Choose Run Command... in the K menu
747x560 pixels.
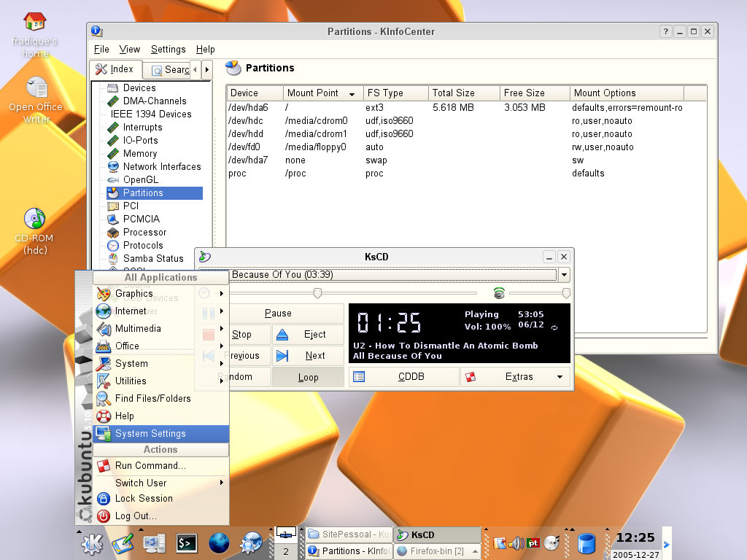point(160,466)
